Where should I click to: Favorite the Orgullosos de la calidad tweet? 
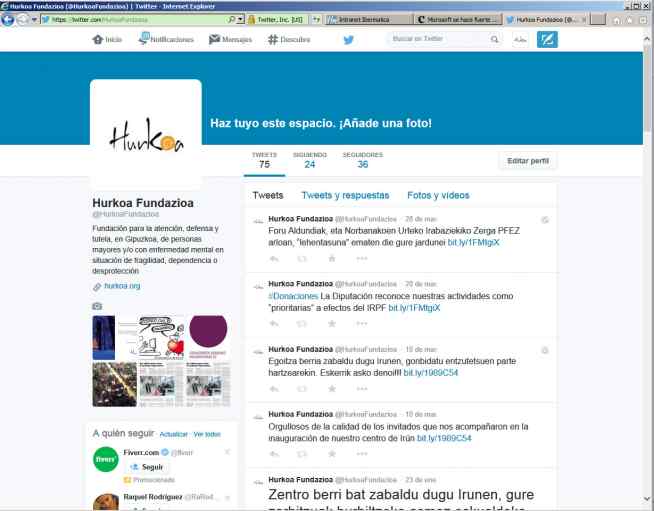(x=332, y=454)
